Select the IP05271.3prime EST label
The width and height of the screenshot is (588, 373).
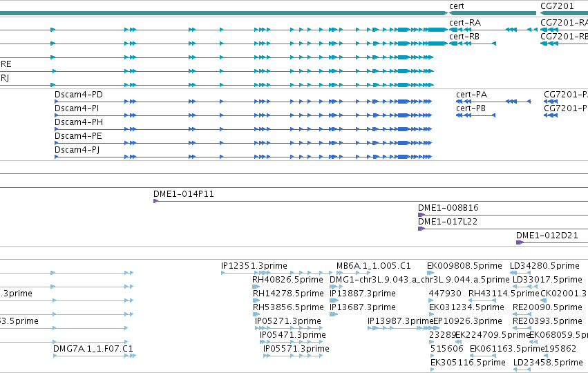288,321
